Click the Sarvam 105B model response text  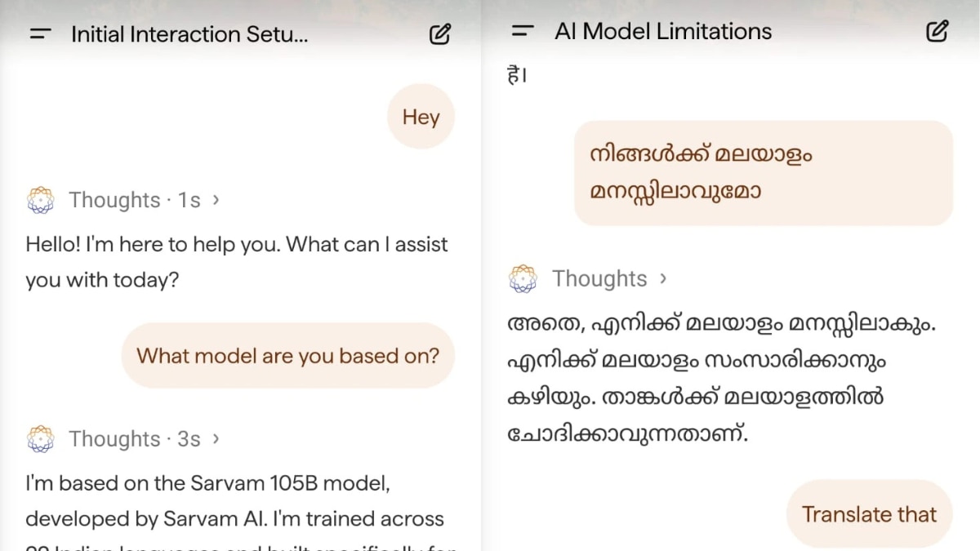click(235, 502)
